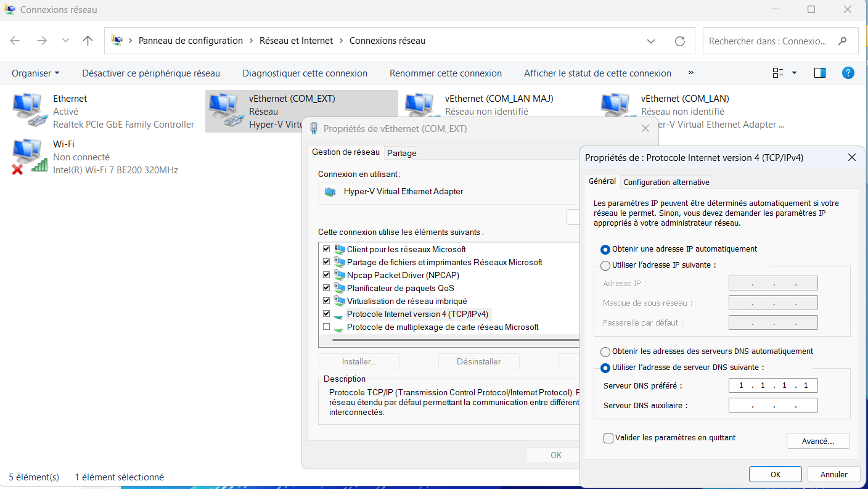This screenshot has width=868, height=489.
Task: Check Valider les paramètres en quittant
Action: (x=608, y=438)
